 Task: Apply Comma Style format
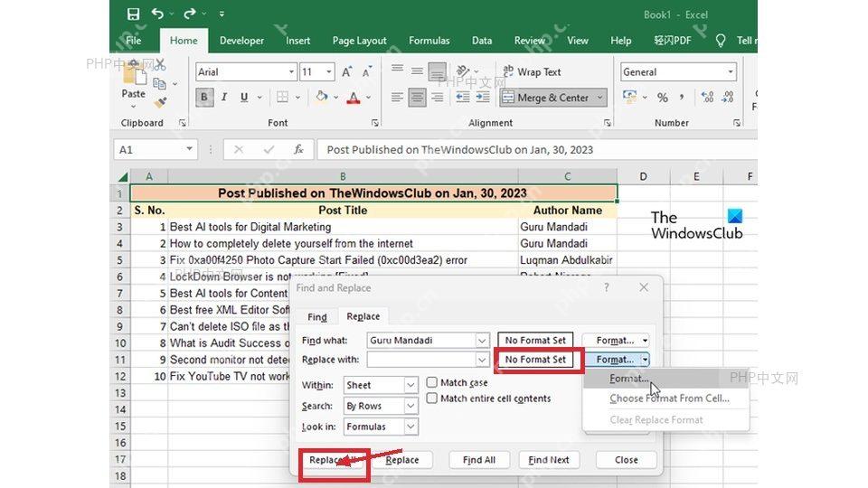682,98
